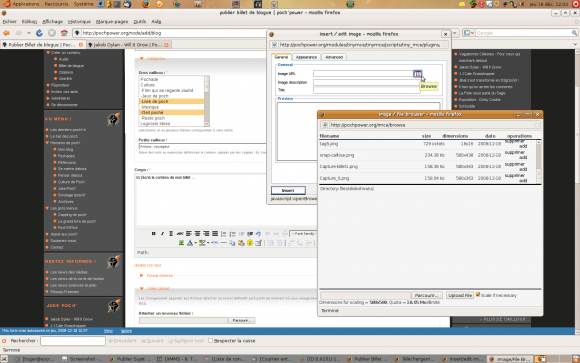Switch to the Appearance tab in image dialog
The width and height of the screenshot is (580, 363).
306,57
